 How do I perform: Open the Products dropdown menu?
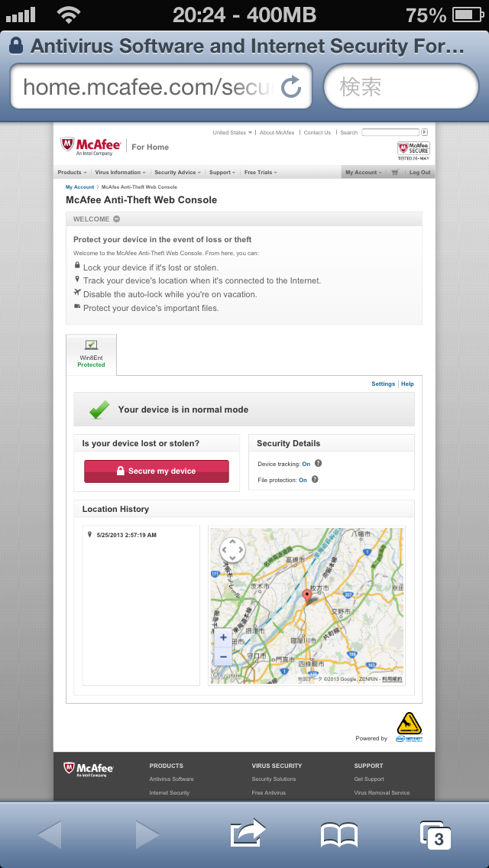(72, 173)
